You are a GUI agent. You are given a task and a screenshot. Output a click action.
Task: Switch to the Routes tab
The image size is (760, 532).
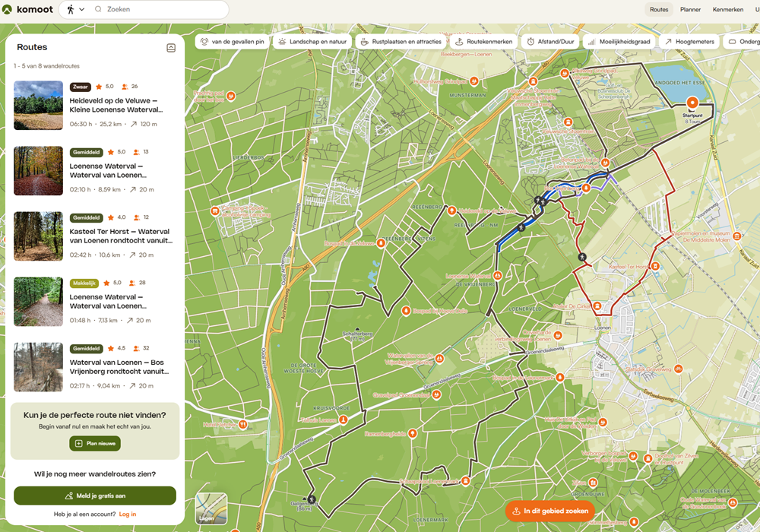pos(659,10)
